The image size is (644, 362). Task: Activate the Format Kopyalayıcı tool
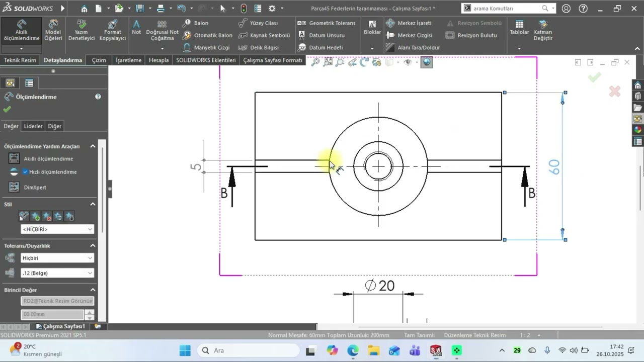pyautogui.click(x=113, y=31)
